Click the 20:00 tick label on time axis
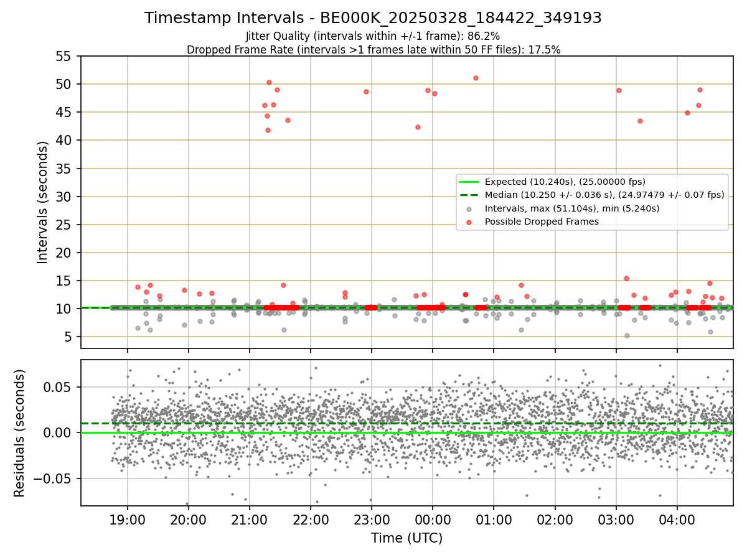The width and height of the screenshot is (747, 560). 189,520
